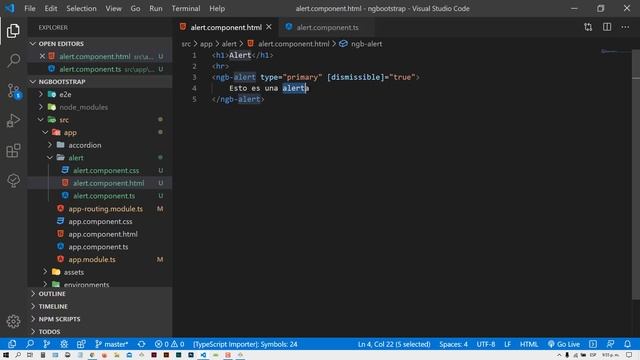Click the status bar extensions shortcut icon
640x360 pixels.
pos(81,344)
